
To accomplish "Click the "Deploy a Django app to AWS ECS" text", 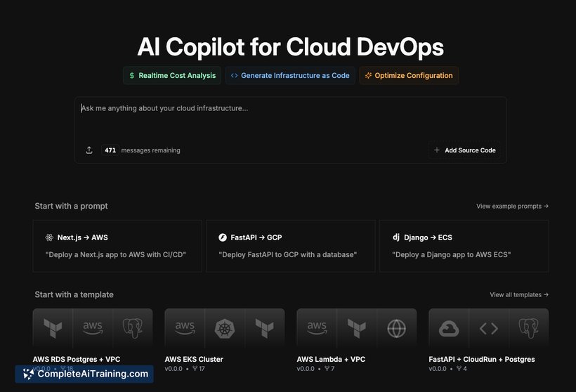I will [x=452, y=254].
